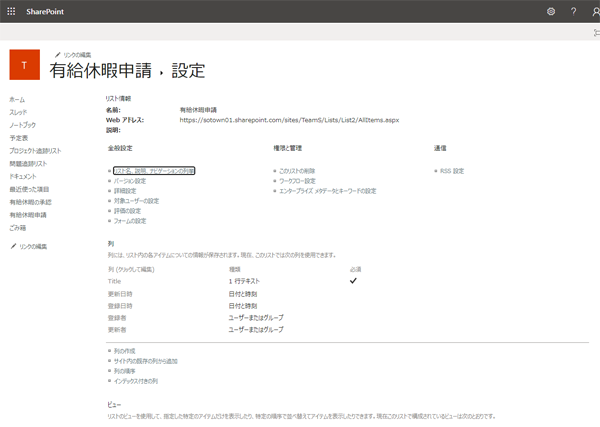Open バージョン設定
Viewport: 600px width, 427px height.
130,181
